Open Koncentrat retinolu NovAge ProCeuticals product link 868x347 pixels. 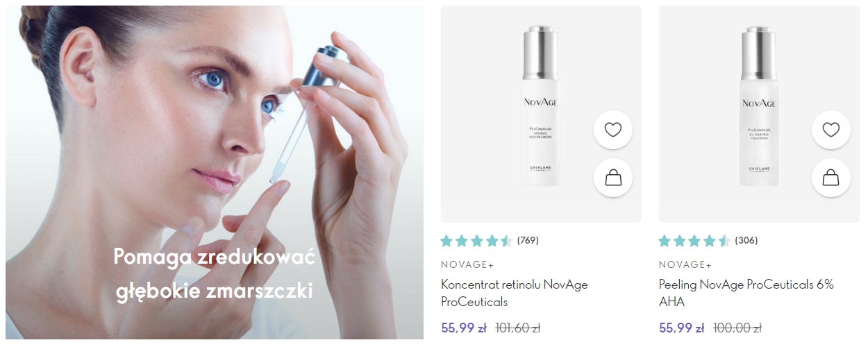[515, 293]
